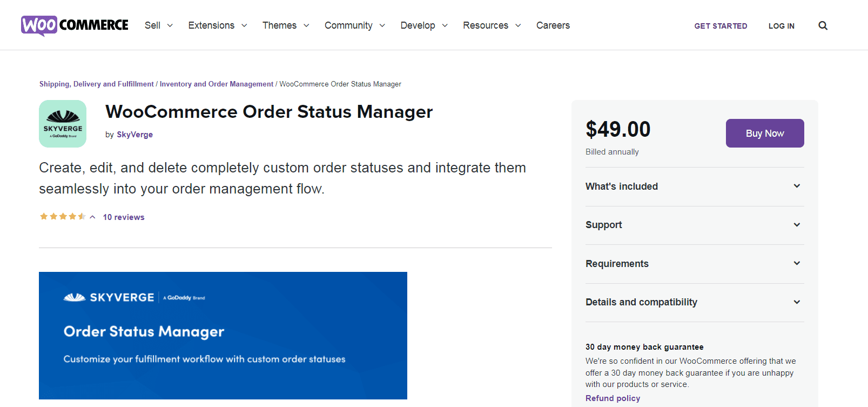Expand the Requirements section
The height and width of the screenshot is (407, 868).
(695, 264)
